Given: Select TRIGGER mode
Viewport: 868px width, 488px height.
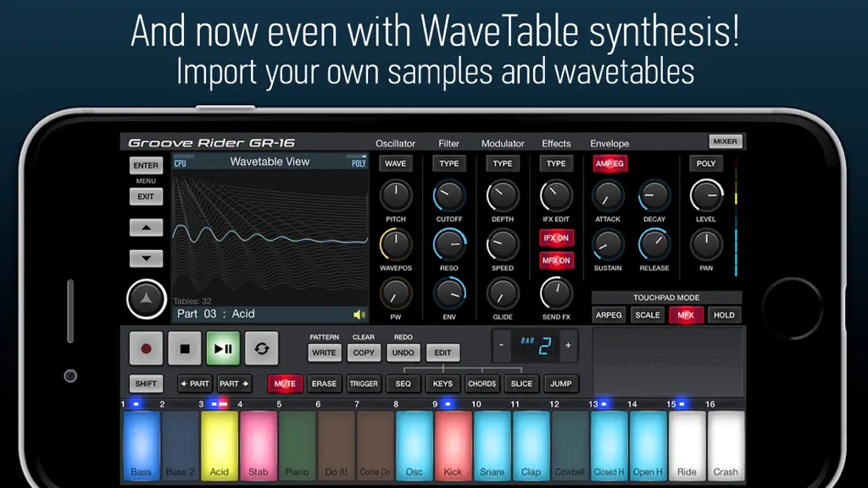Looking at the screenshot, I should coord(364,384).
